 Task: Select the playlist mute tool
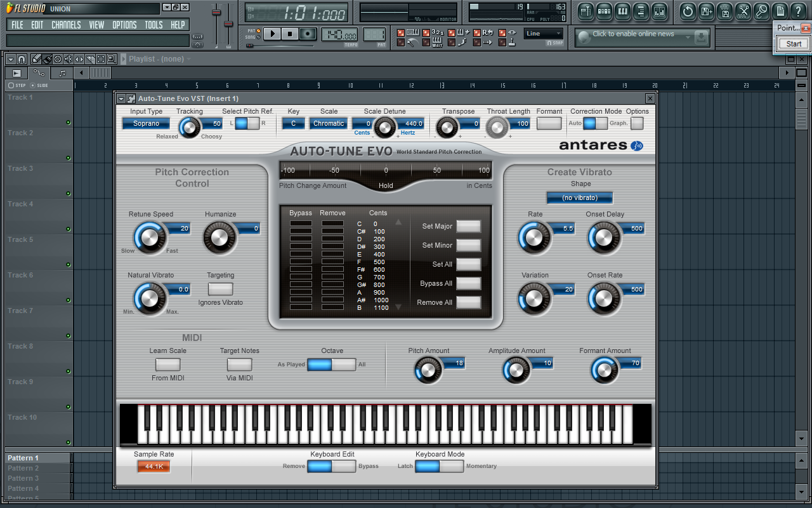coord(69,59)
